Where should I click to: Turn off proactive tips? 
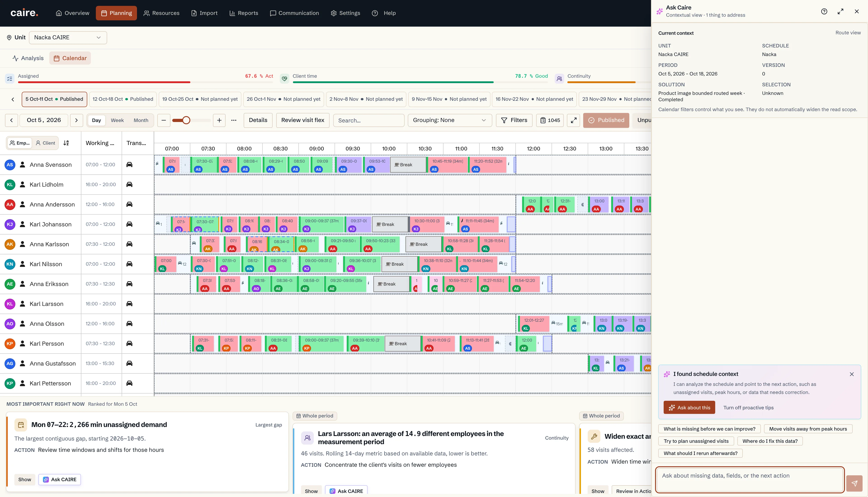coord(748,408)
